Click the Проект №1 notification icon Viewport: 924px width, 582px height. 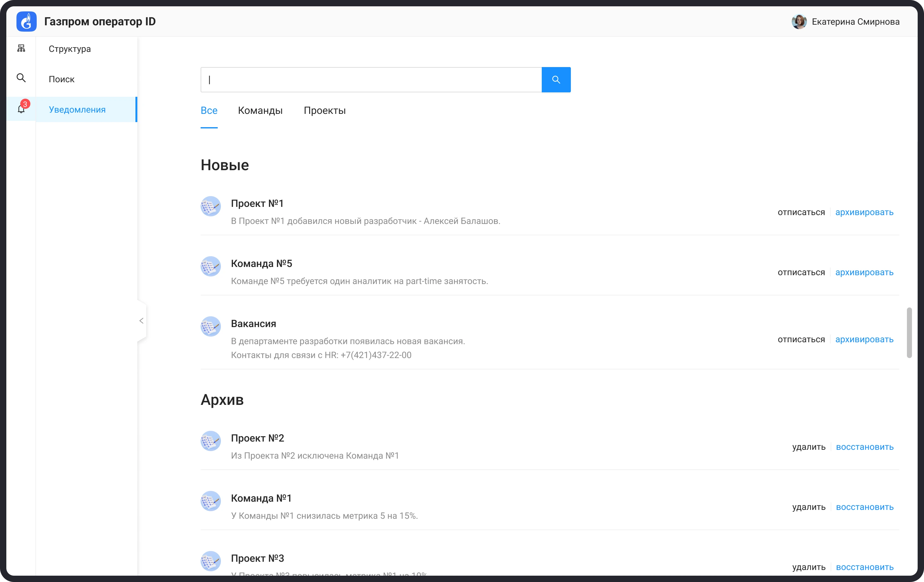click(x=211, y=207)
